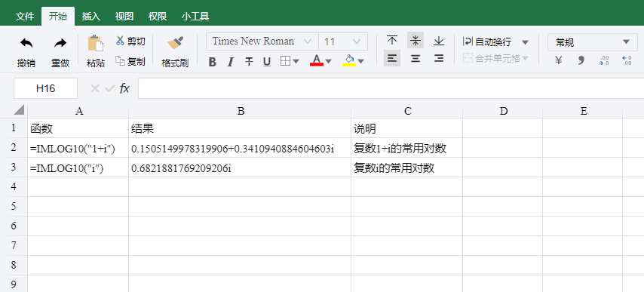This screenshot has height=292, width=644.
Task: Open number format 常规 dropdown
Action: (x=592, y=42)
